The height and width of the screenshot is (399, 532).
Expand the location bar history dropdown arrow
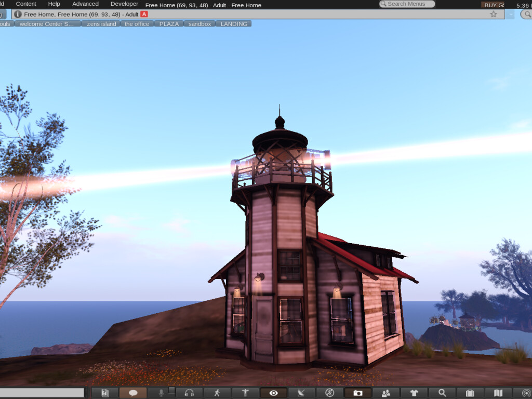pos(511,15)
